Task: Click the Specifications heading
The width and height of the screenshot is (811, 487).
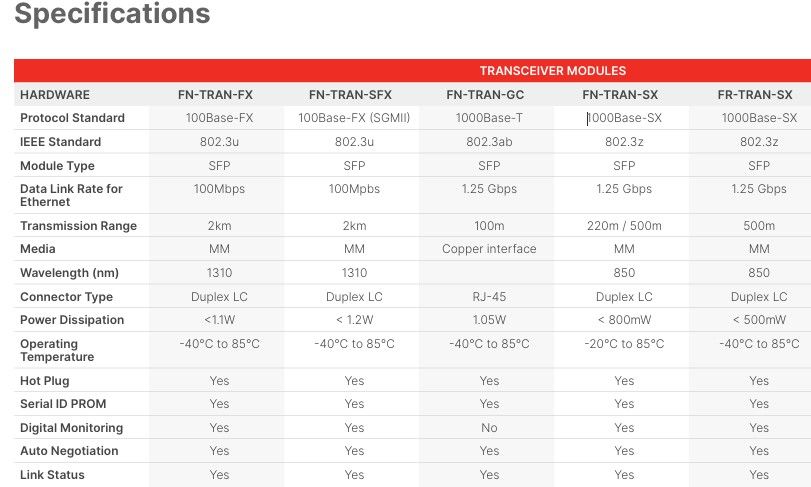Action: click(x=112, y=15)
